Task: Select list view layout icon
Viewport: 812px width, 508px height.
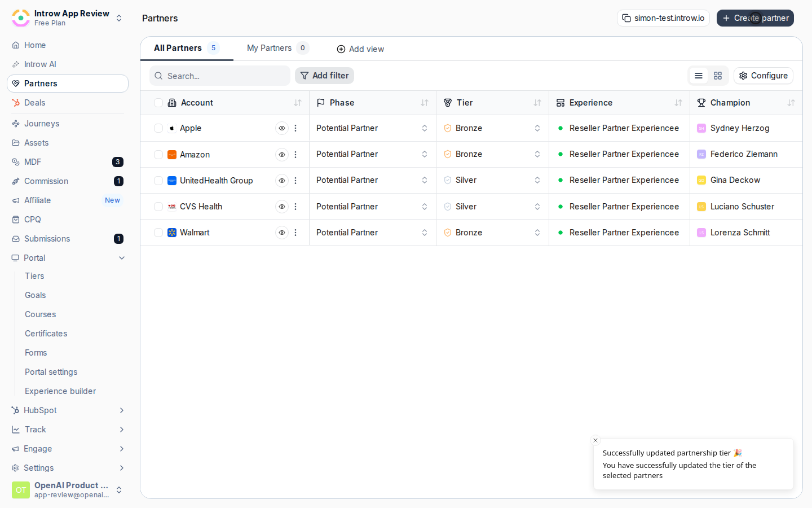Action: tap(699, 76)
